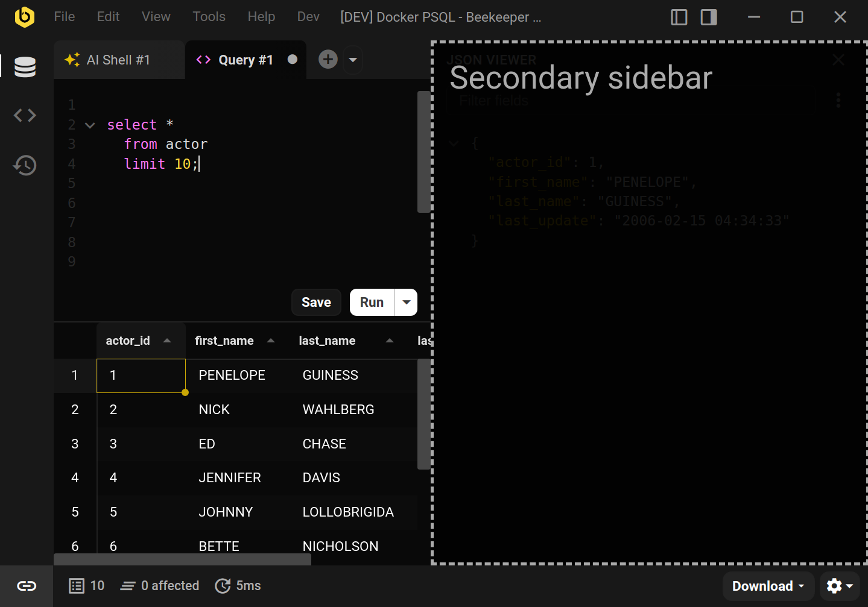The width and height of the screenshot is (868, 607).
Task: Click the results horizontal scrollbar
Action: (183, 559)
